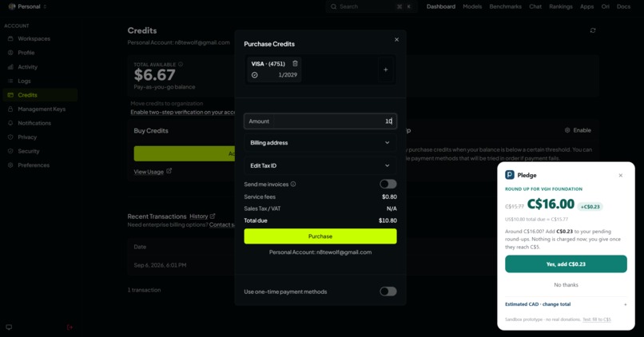Click the sign-out icon at sidebar bottom
The width and height of the screenshot is (644, 337).
click(70, 327)
